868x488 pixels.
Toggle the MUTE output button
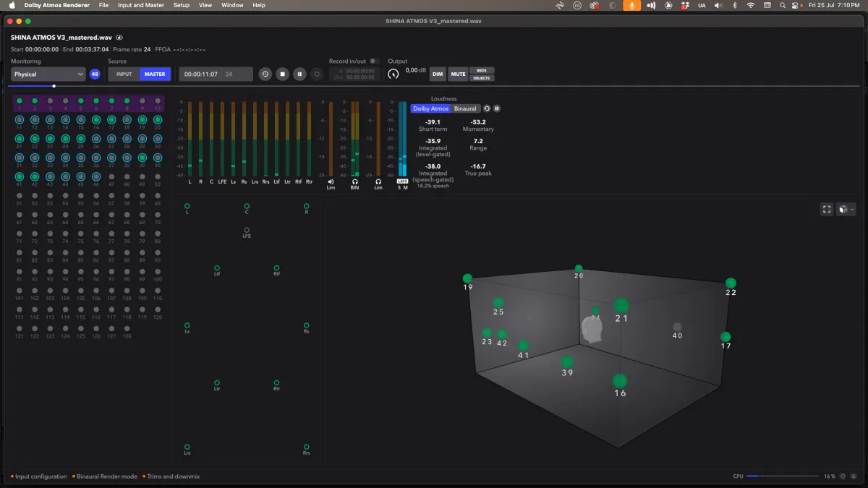tap(458, 74)
